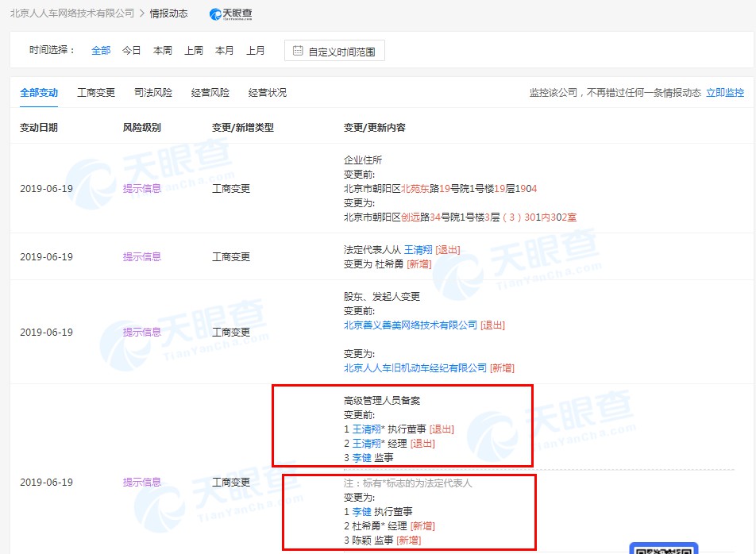Select 本月 time filter

pos(224,50)
